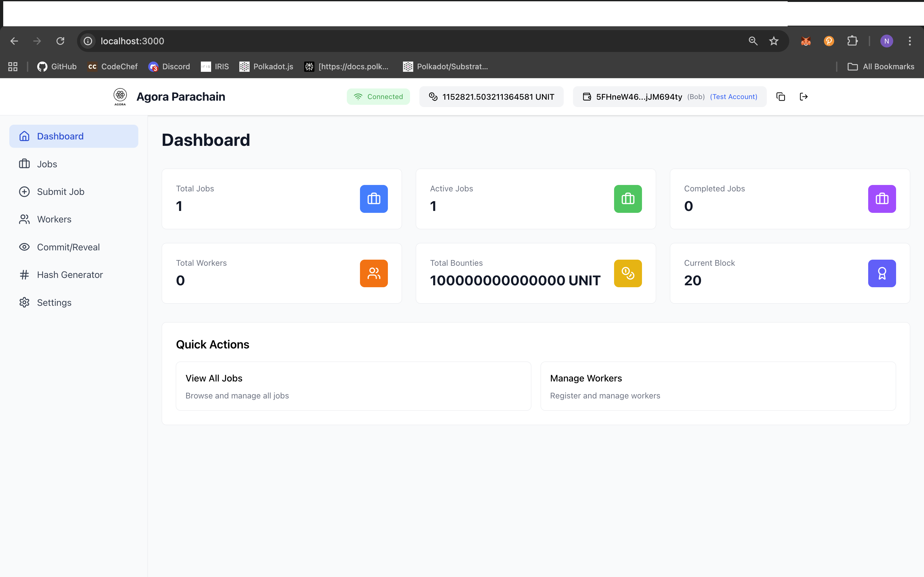Click the orange Total Workers people icon
Viewport: 924px width, 577px height.
(x=373, y=273)
